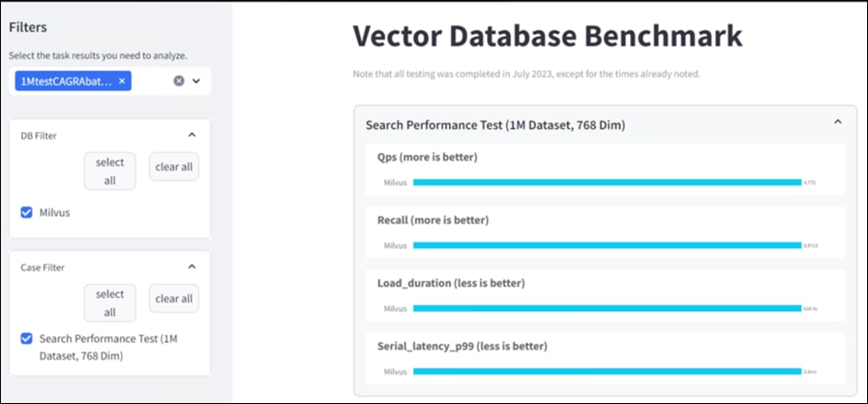Viewport: 868px width, 404px height.
Task: Click the Recall Milvus bar
Action: point(607,245)
